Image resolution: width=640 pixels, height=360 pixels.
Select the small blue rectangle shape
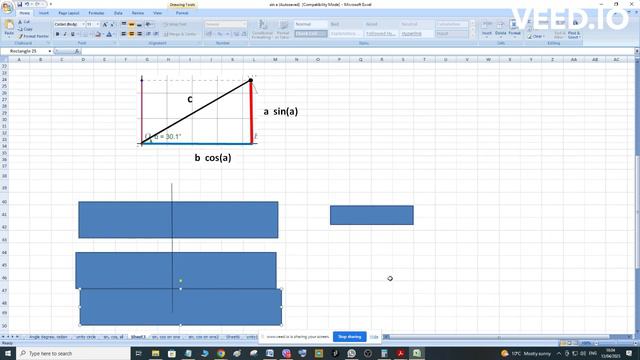(372, 215)
